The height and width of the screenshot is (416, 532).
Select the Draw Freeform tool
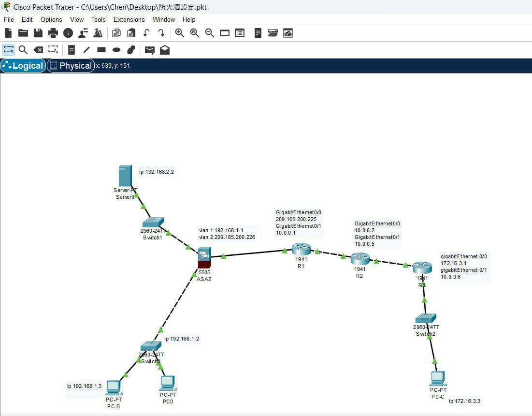click(x=131, y=50)
